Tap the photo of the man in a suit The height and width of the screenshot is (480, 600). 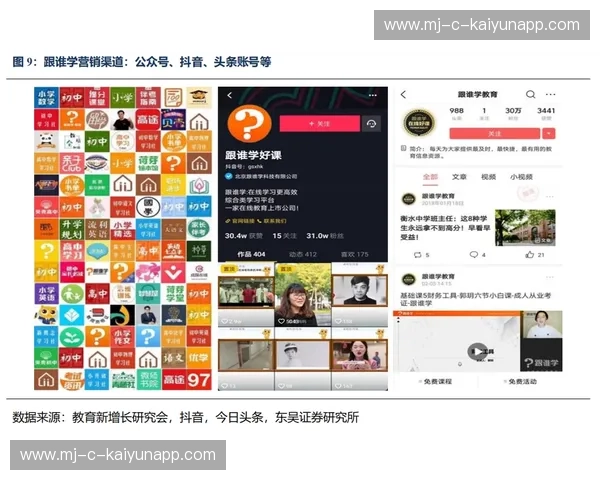(148, 315)
